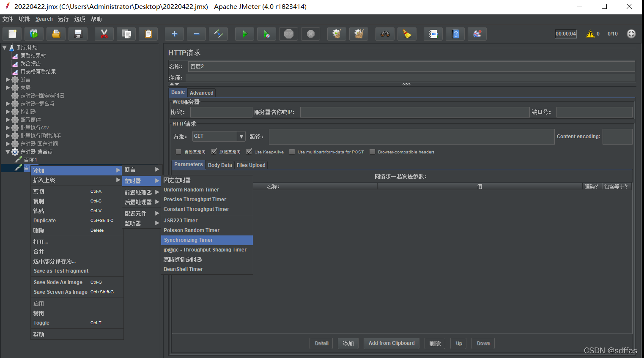Click the 路径 path input field
Viewport: 644px width, 358px height.
411,137
